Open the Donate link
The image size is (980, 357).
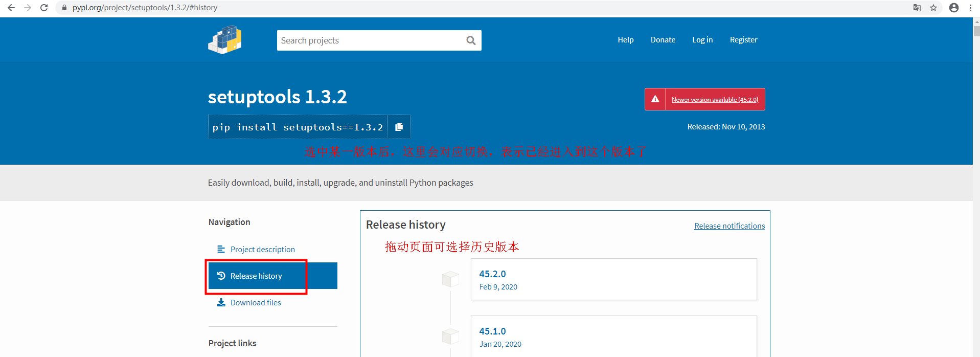[x=663, y=40]
